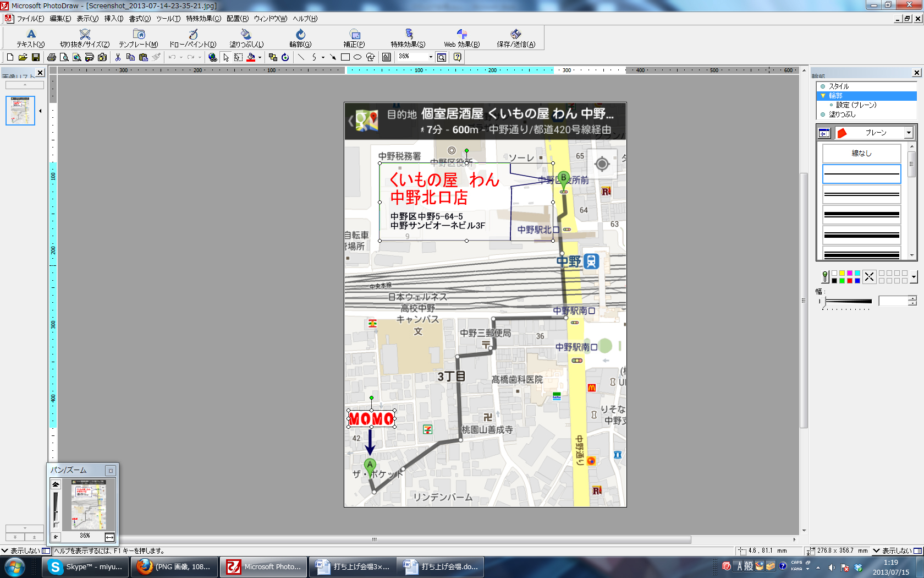Viewport: 924px width, 578px height.
Task: Open the テンプレート template menu
Action: point(139,39)
